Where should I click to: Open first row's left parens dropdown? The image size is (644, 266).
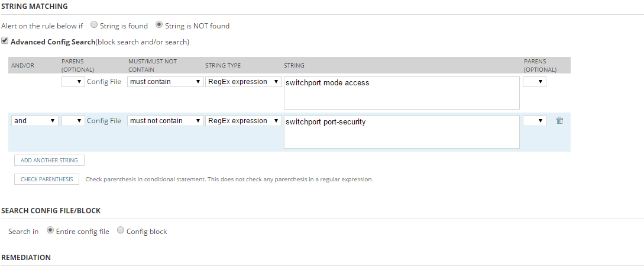[x=73, y=82]
